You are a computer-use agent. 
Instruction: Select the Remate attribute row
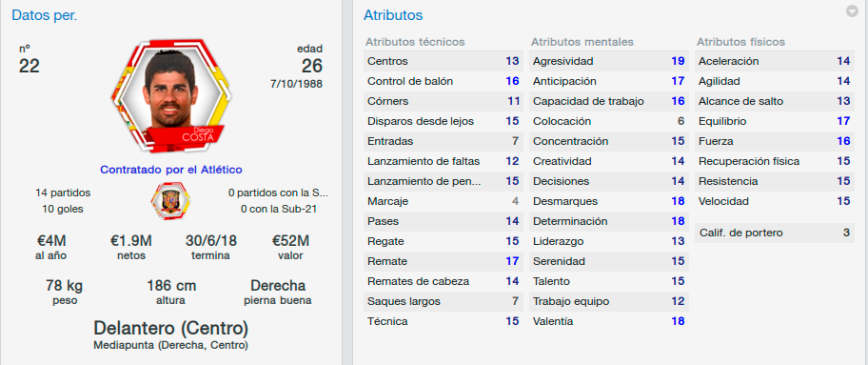click(443, 261)
